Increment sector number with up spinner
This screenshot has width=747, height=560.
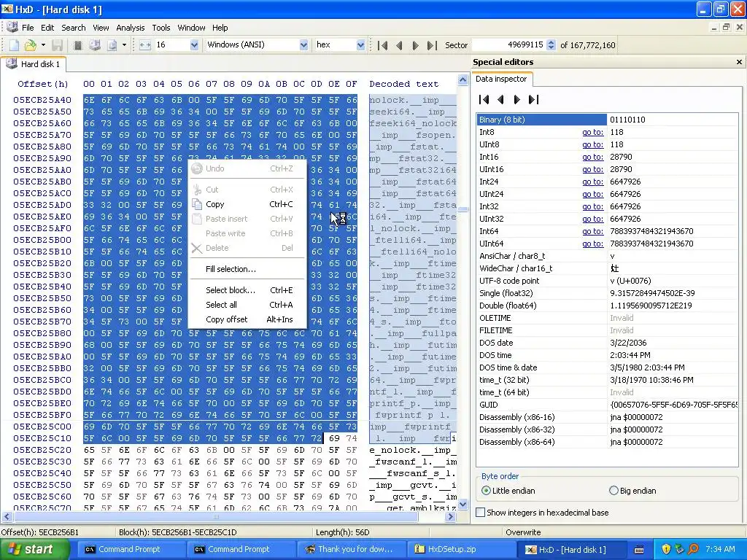551,42
